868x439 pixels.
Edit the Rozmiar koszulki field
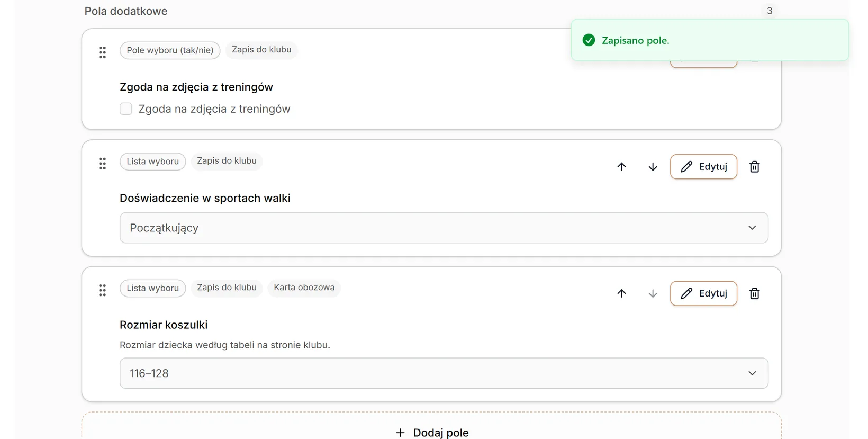703,293
